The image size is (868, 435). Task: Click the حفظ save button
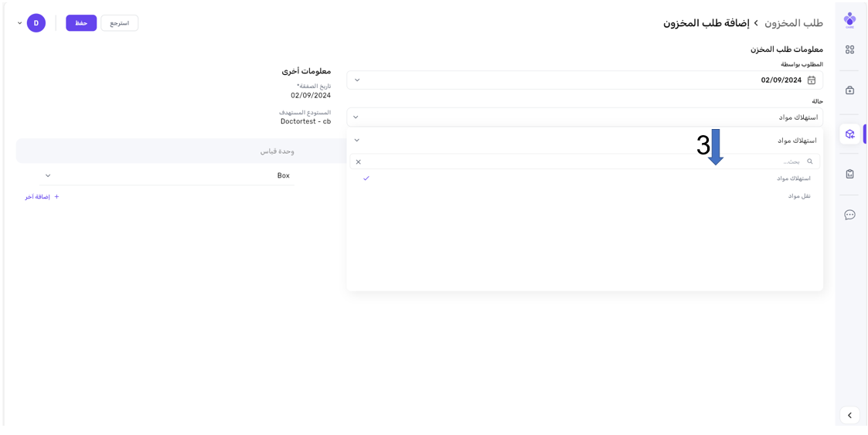(81, 23)
